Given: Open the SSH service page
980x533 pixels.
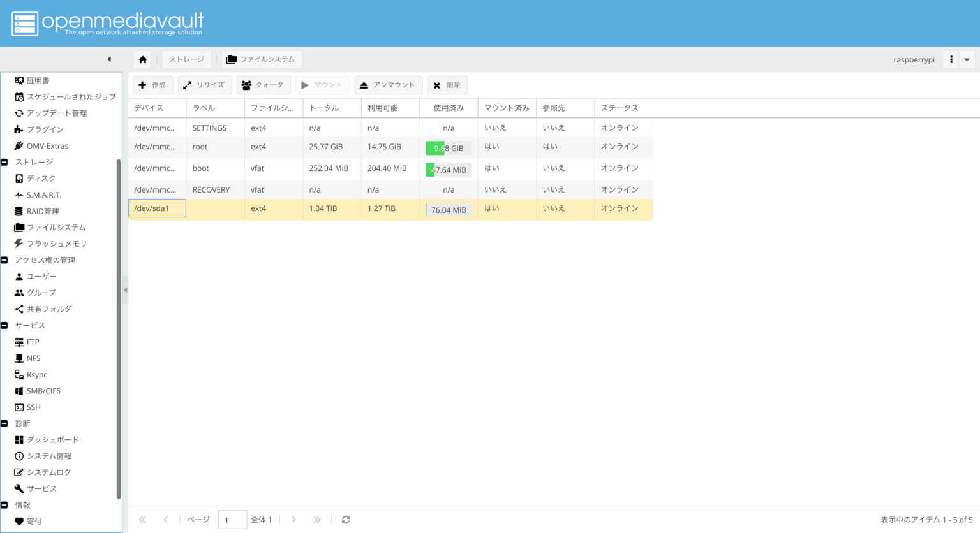Looking at the screenshot, I should coord(33,407).
